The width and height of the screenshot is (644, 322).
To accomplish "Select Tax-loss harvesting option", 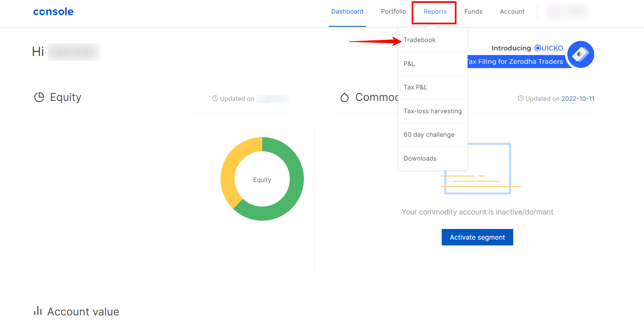I will (x=433, y=111).
